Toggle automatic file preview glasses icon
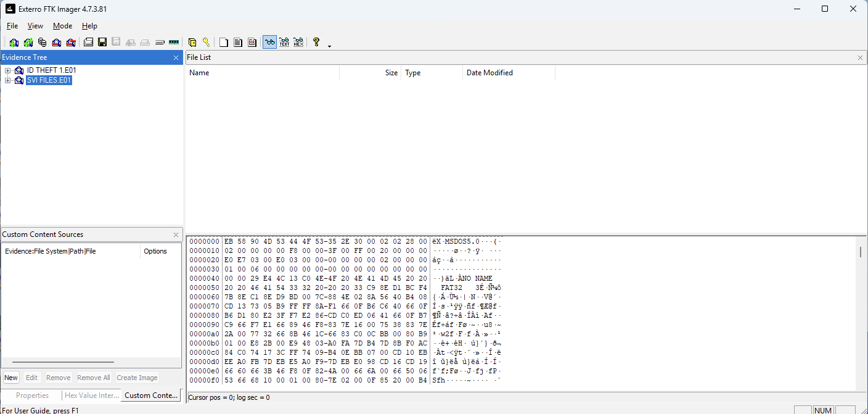Image resolution: width=868 pixels, height=414 pixels. pyautogui.click(x=269, y=43)
